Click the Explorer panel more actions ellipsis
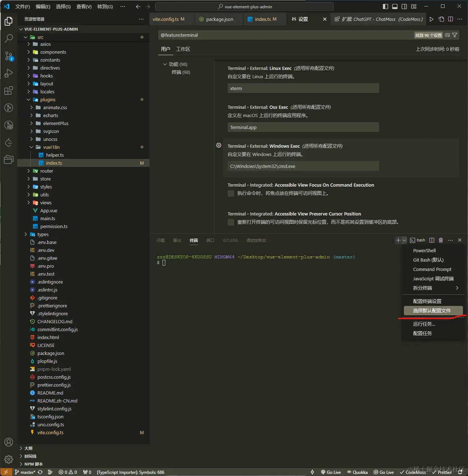Viewport: 468px width, 476px height. [141, 19]
